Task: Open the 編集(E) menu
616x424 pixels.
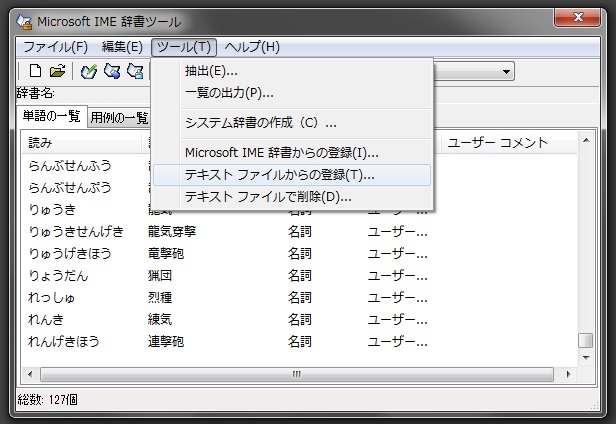Action: (x=122, y=47)
